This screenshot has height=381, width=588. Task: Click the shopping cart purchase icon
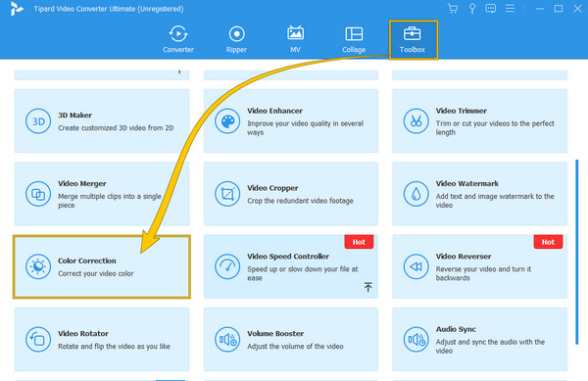tap(453, 8)
